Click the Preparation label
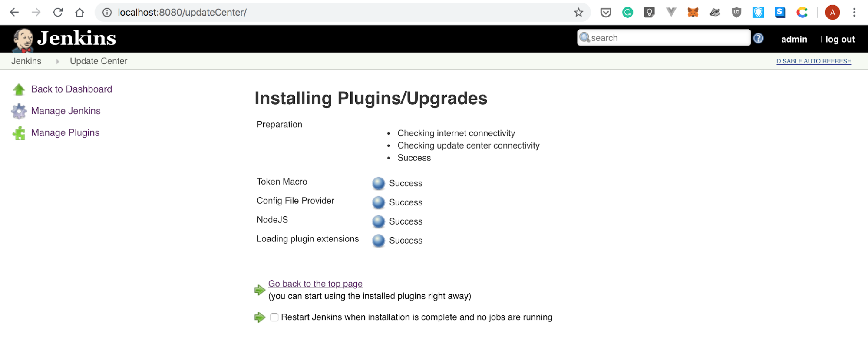Screen dimensions: 868x347 click(279, 125)
